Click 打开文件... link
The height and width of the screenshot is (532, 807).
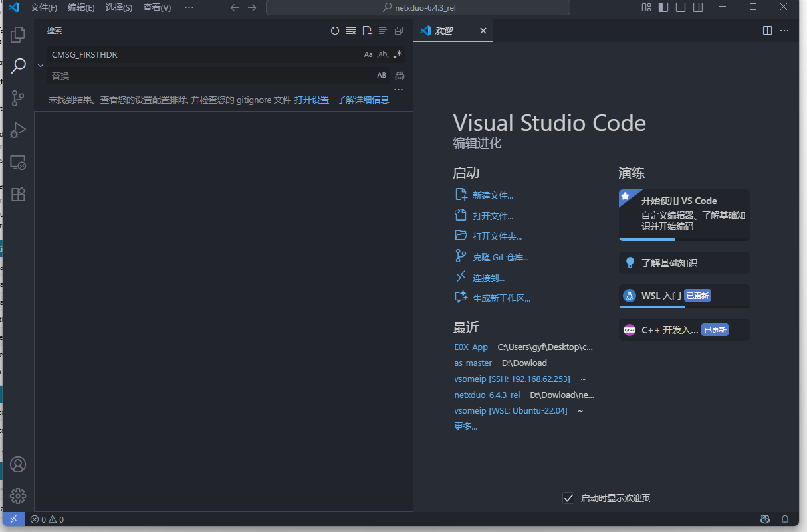point(493,216)
